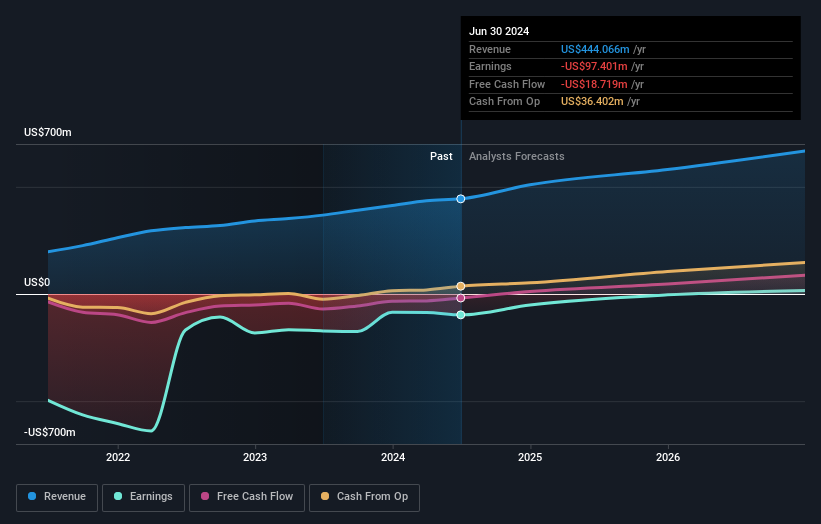821x524 pixels.
Task: Click the Past label
Action: pyautogui.click(x=441, y=156)
